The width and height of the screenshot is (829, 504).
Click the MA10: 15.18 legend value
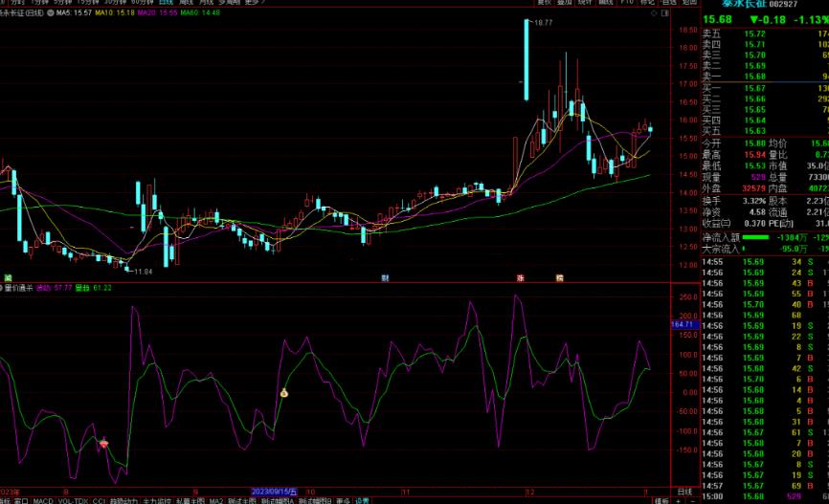click(115, 12)
